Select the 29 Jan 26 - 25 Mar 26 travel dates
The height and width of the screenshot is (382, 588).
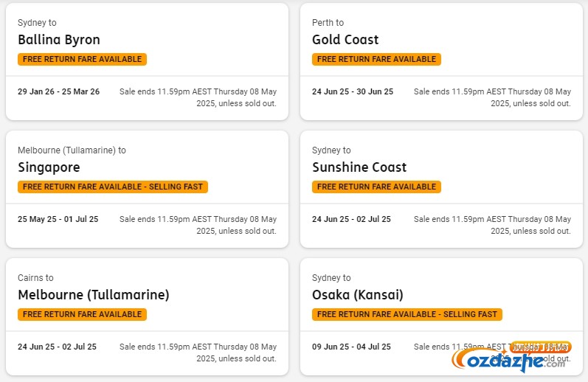[x=58, y=91]
